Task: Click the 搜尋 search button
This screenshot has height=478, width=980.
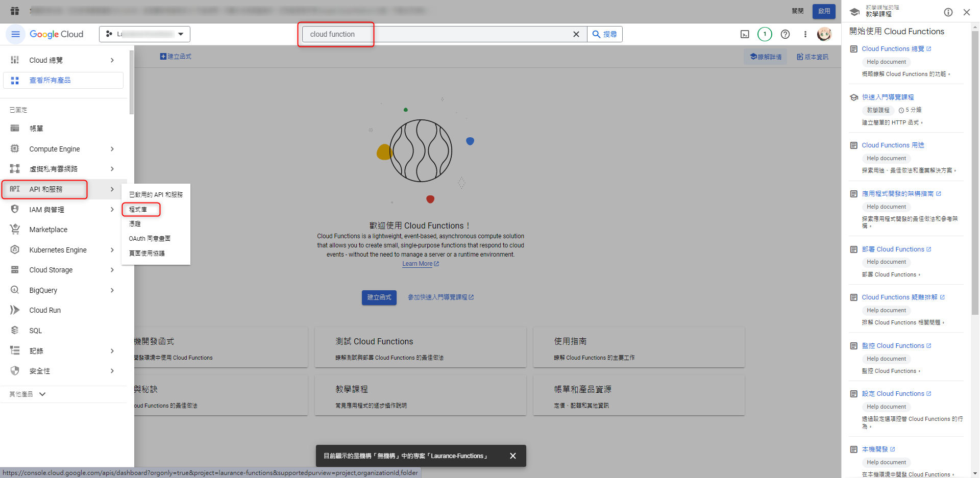Action: 605,34
